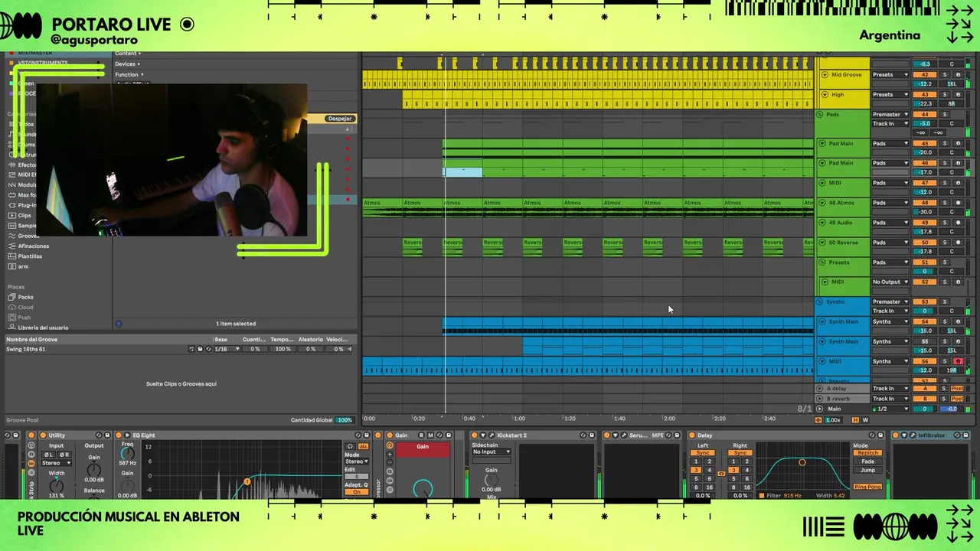The height and width of the screenshot is (551, 980).
Task: Click the Infiltrator hot-swap icon
Action: coord(957,435)
